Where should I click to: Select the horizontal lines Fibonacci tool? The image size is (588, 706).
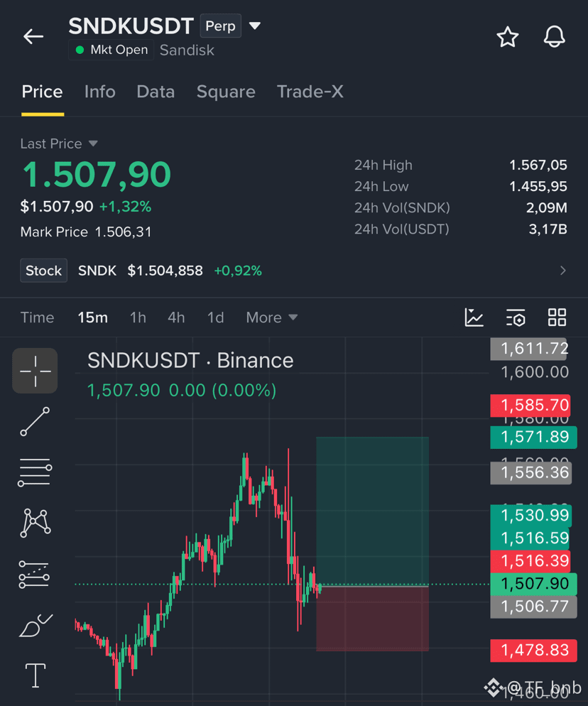pyautogui.click(x=35, y=472)
